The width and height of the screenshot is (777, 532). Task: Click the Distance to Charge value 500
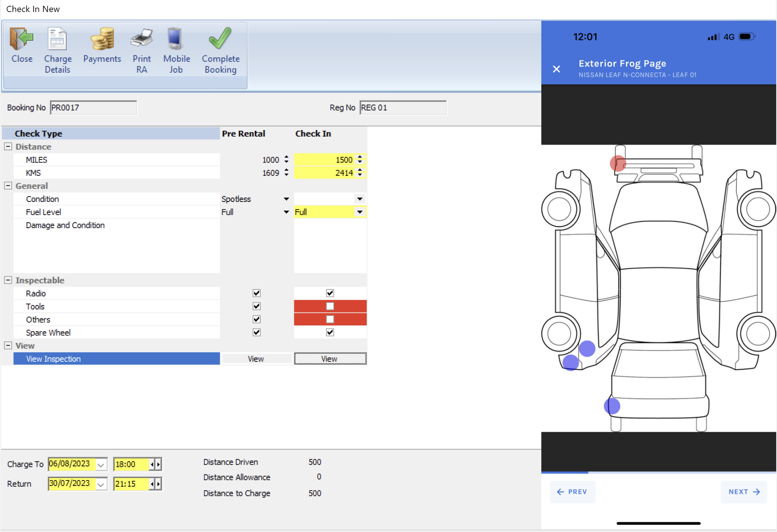(x=315, y=493)
